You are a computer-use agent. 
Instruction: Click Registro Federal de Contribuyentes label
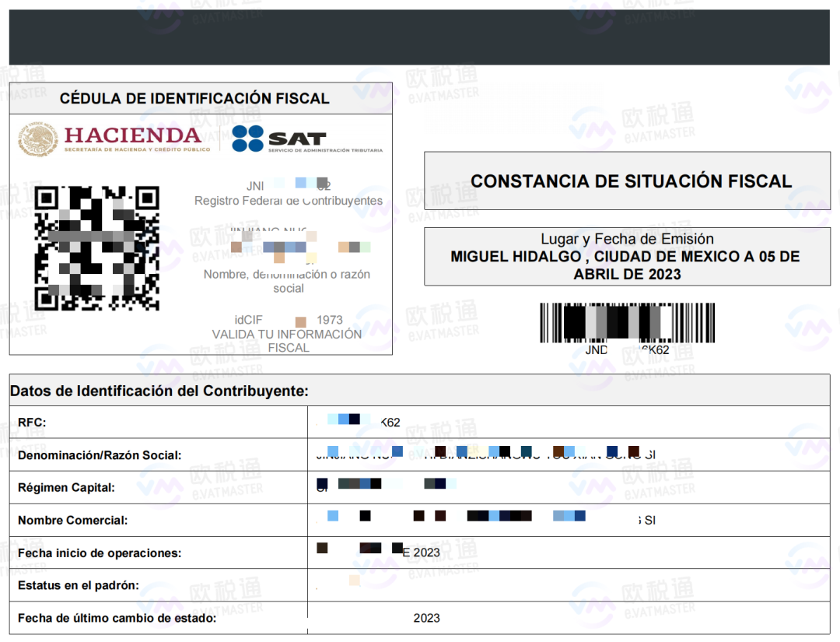pos(289,201)
